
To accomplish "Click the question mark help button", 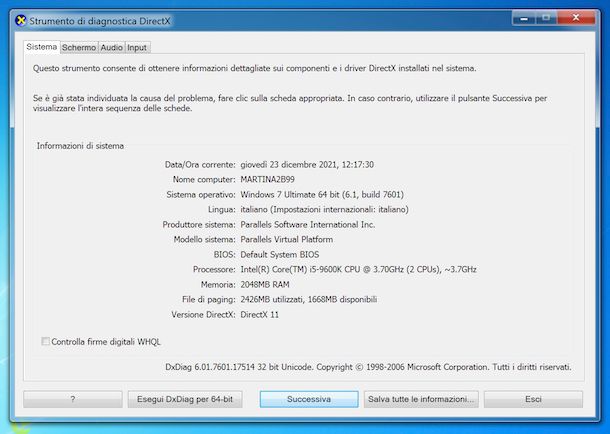I will click(73, 399).
